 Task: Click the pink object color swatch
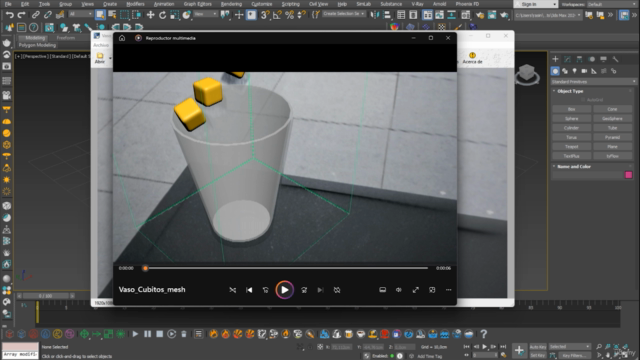pos(629,175)
